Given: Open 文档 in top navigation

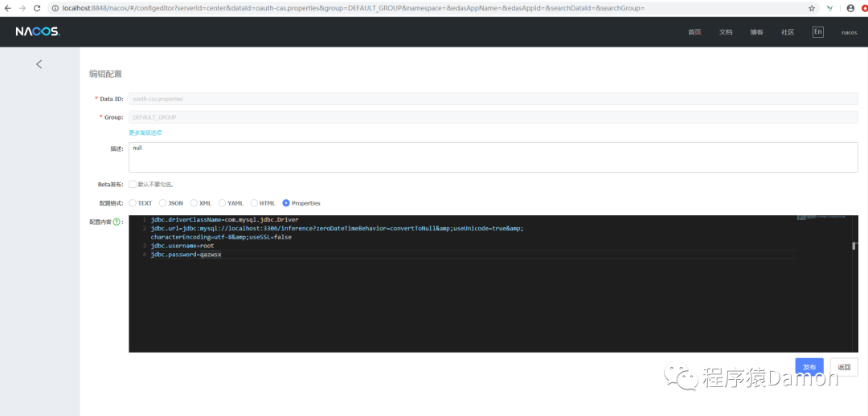Looking at the screenshot, I should pos(726,32).
